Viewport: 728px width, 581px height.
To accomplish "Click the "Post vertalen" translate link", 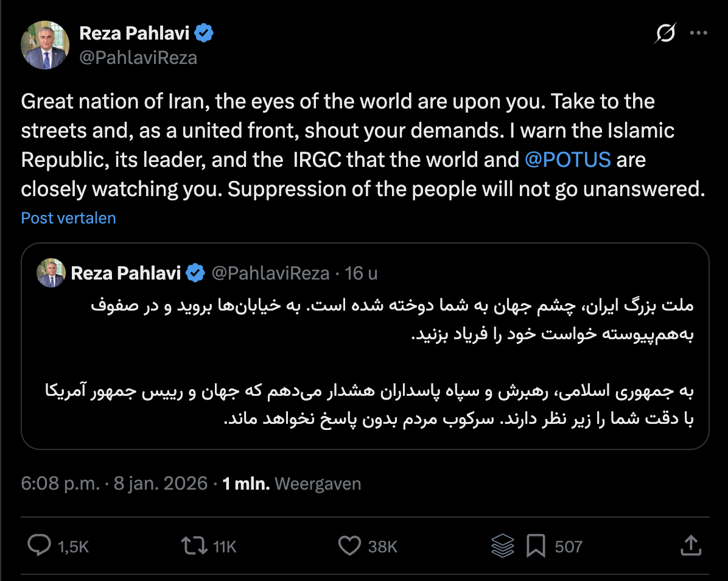I will pos(68,218).
